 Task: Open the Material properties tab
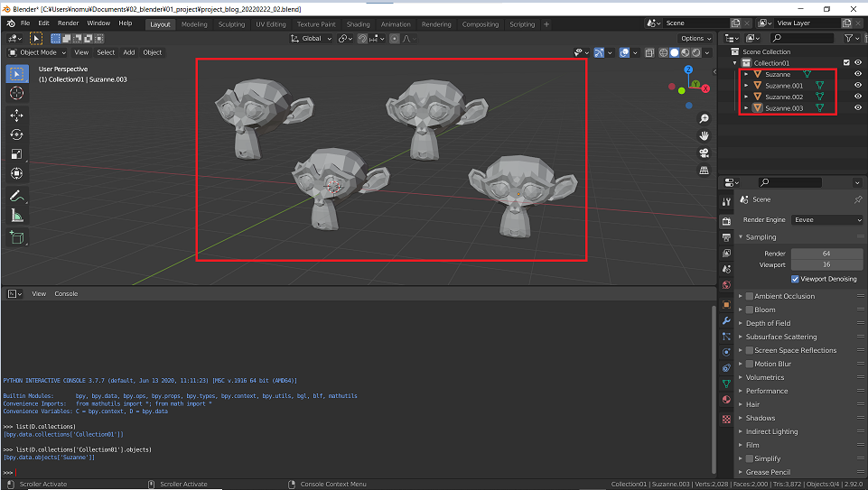[726, 399]
